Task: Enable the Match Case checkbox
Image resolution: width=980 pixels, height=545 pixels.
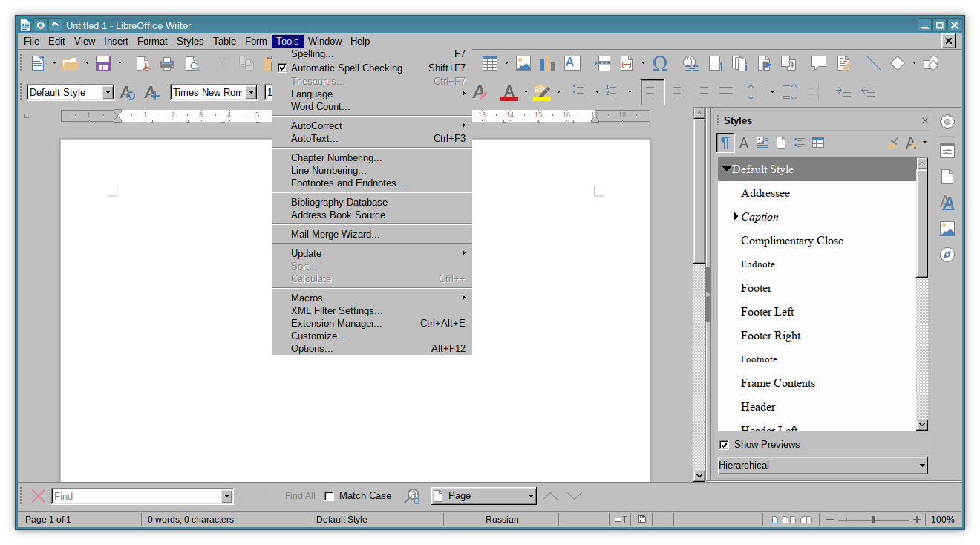Action: (330, 496)
